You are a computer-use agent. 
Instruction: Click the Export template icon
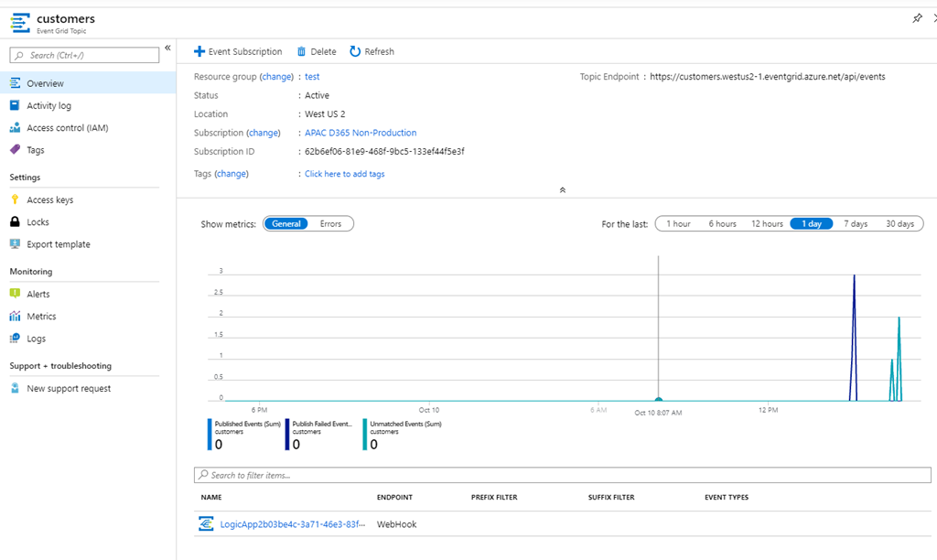click(x=15, y=243)
